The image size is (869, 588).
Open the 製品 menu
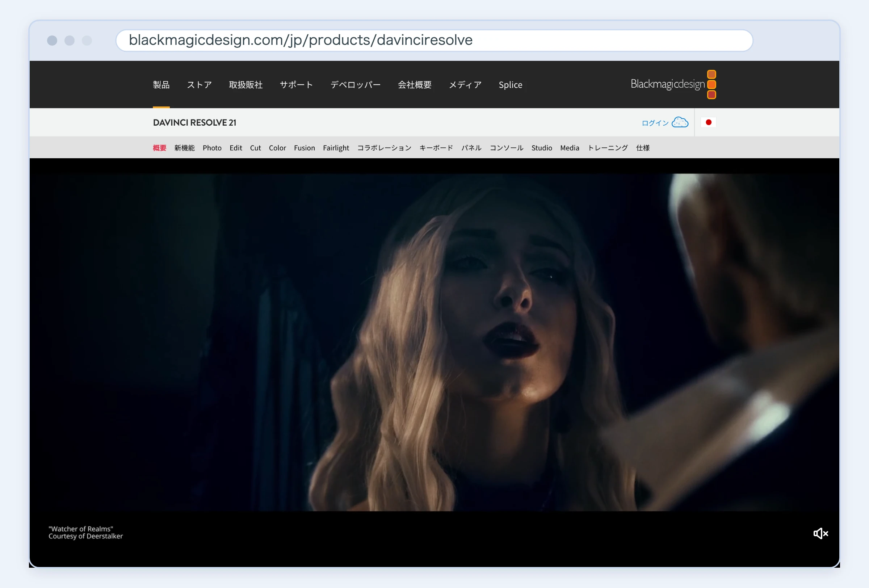(161, 85)
